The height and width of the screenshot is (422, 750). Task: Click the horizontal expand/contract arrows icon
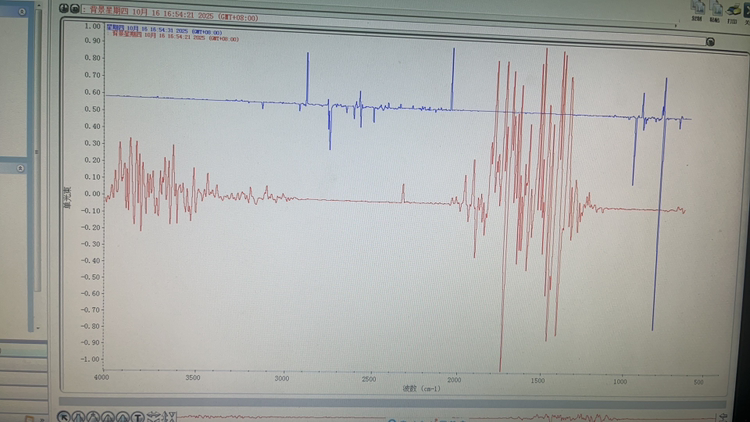coord(153,417)
